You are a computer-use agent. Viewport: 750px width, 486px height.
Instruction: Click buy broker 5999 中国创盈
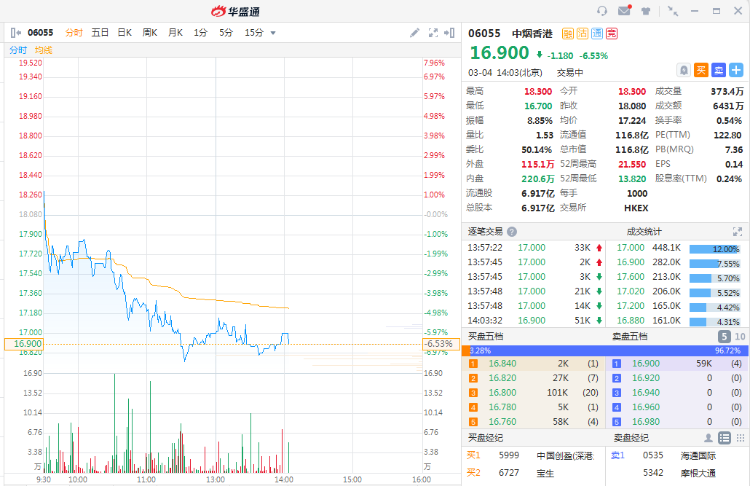tap(533, 456)
